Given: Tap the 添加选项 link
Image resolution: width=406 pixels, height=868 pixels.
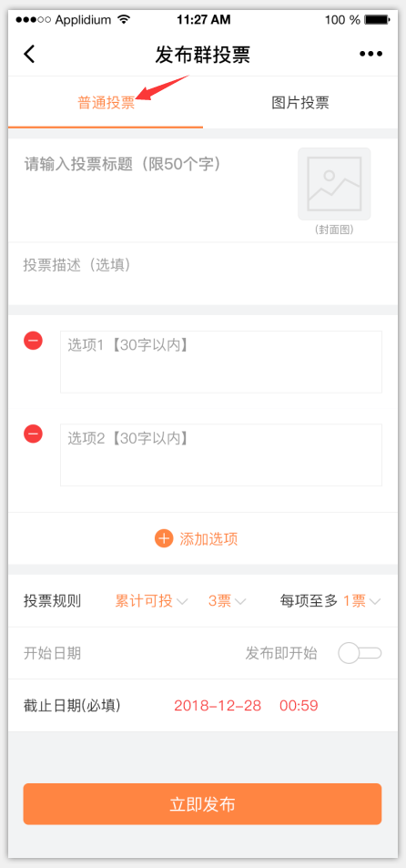Looking at the screenshot, I should (x=209, y=539).
